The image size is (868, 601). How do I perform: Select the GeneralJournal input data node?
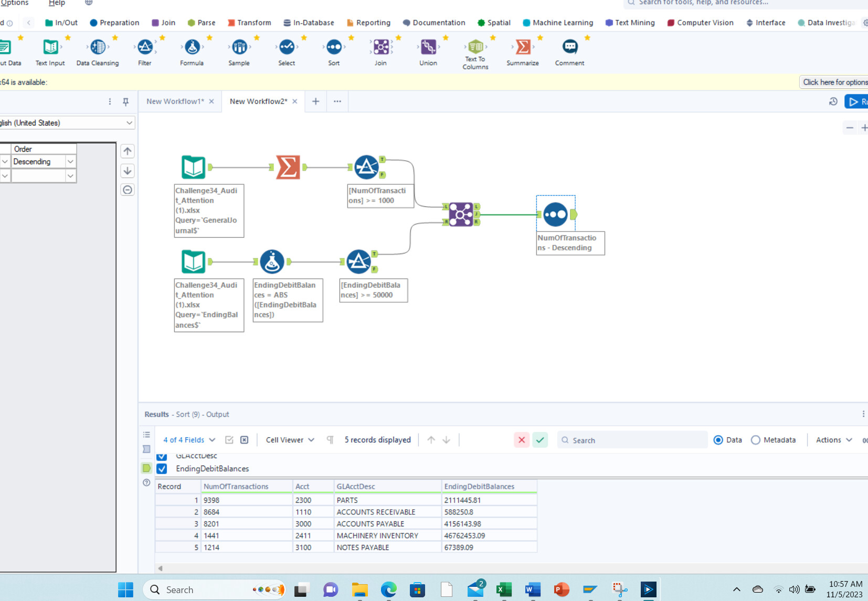coord(194,167)
